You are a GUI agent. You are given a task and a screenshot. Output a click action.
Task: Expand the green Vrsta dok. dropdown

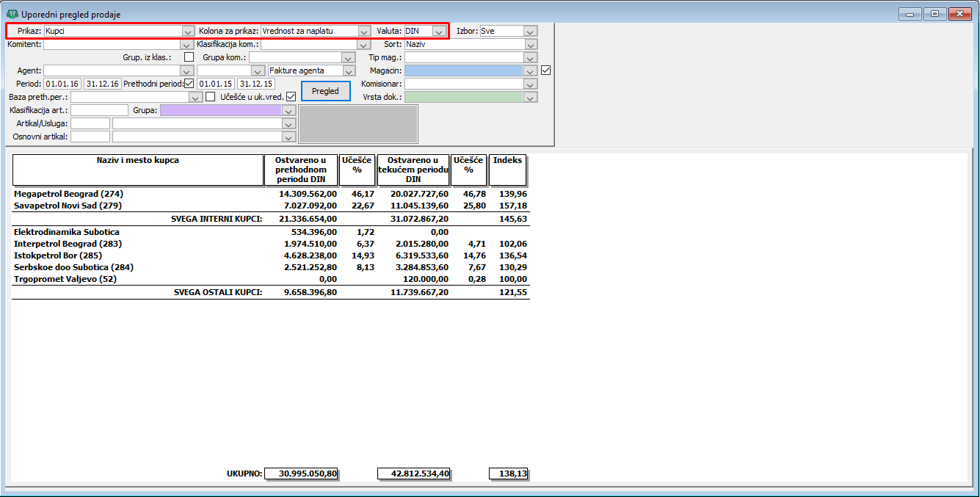pyautogui.click(x=531, y=97)
